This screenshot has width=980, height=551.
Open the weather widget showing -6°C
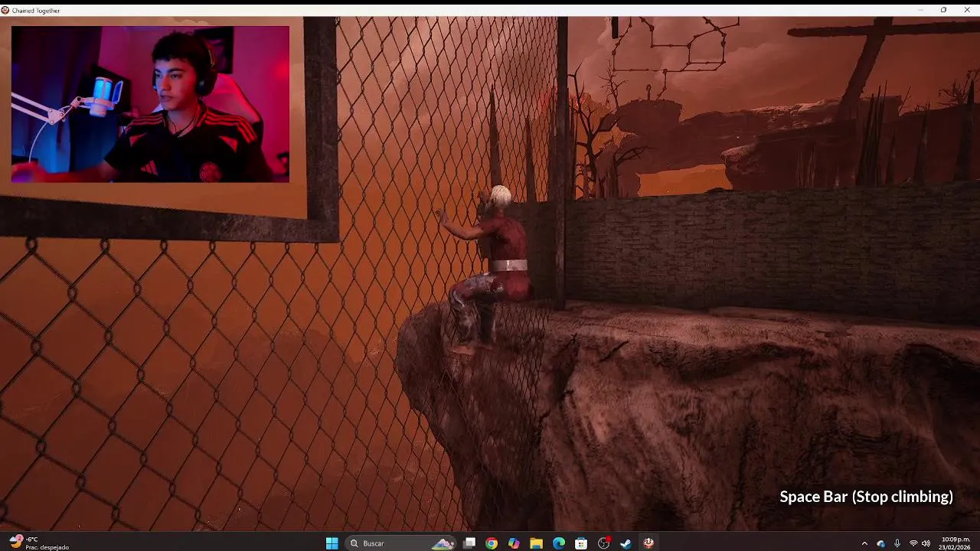point(38,543)
